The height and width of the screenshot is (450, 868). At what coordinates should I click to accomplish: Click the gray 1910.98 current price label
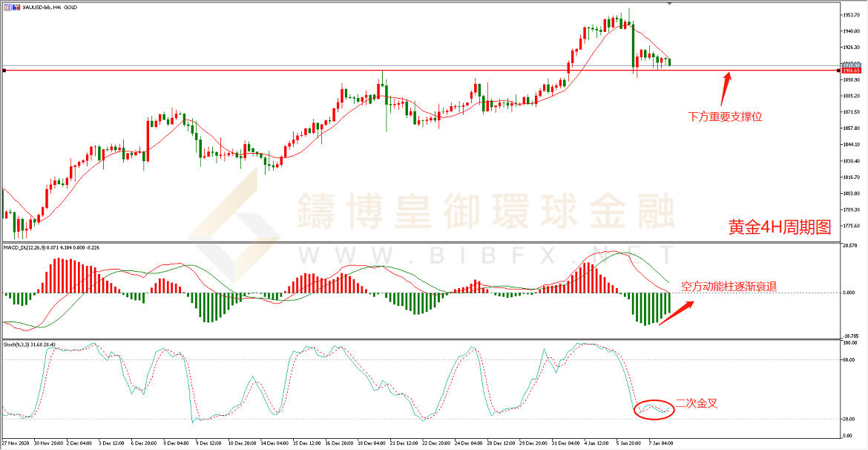(852, 65)
